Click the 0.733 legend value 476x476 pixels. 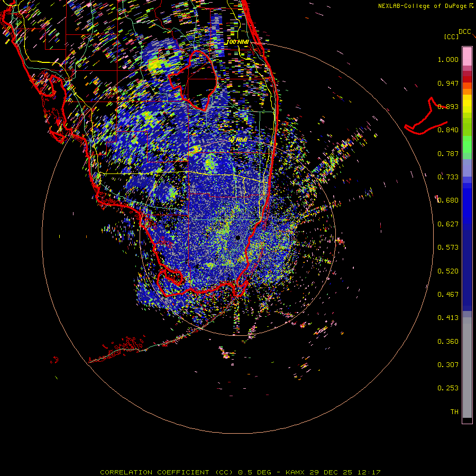(x=448, y=177)
